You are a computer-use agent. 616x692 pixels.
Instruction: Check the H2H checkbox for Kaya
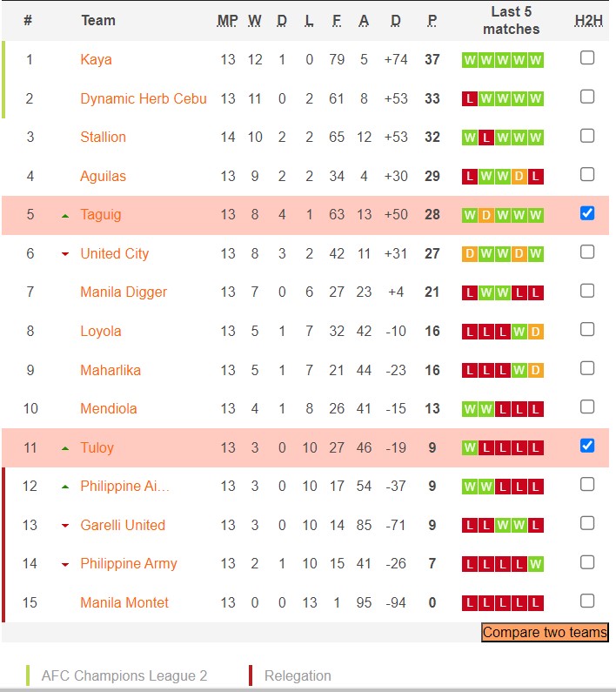tap(587, 58)
